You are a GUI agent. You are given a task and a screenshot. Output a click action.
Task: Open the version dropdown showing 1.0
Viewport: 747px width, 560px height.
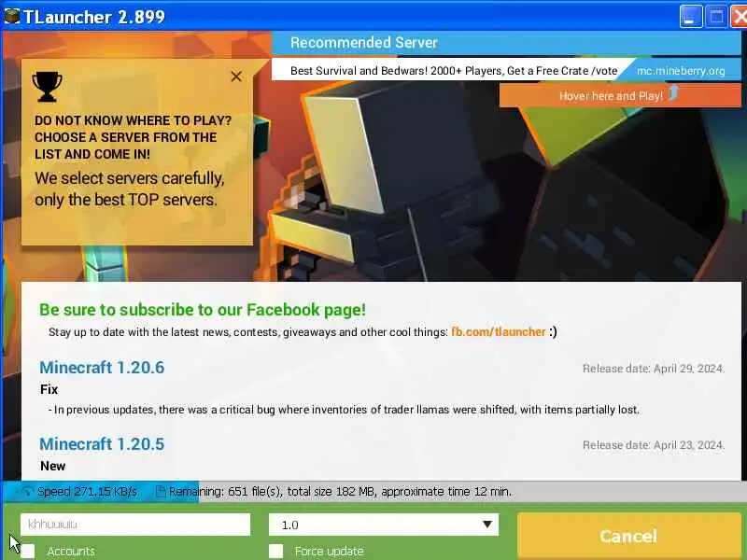coord(384,525)
